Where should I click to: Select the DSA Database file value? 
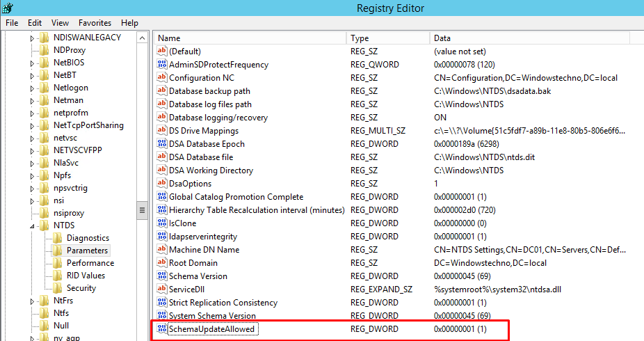point(201,157)
